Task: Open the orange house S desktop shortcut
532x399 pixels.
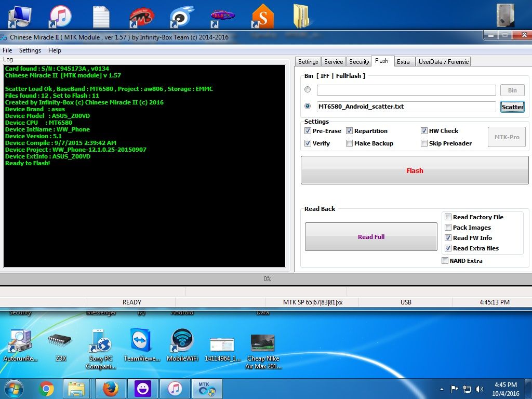Action: (263, 16)
